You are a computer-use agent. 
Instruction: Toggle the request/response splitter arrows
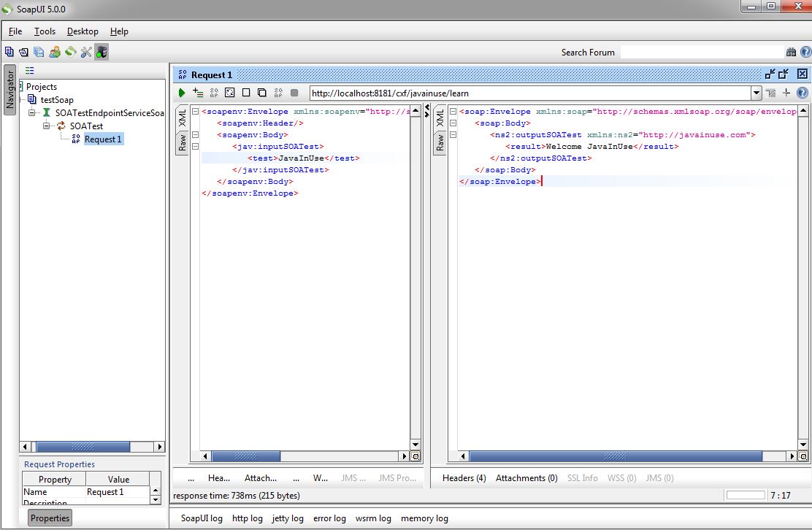pyautogui.click(x=426, y=111)
